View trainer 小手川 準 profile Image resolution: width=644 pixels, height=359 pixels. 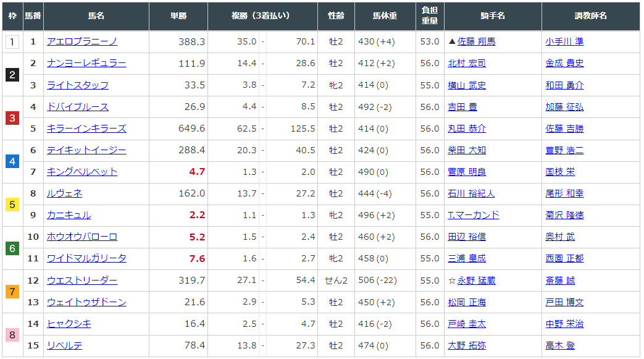tap(564, 42)
